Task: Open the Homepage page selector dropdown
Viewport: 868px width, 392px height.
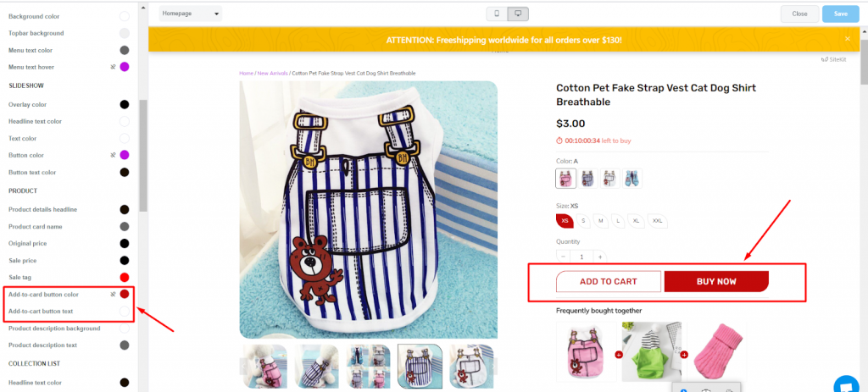Action: pyautogui.click(x=191, y=14)
